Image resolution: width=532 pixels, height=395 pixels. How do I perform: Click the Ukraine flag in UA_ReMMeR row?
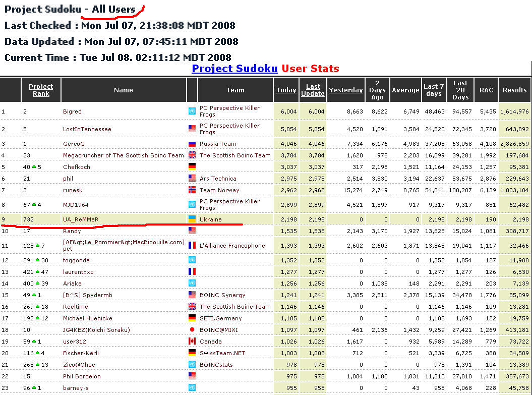(192, 219)
